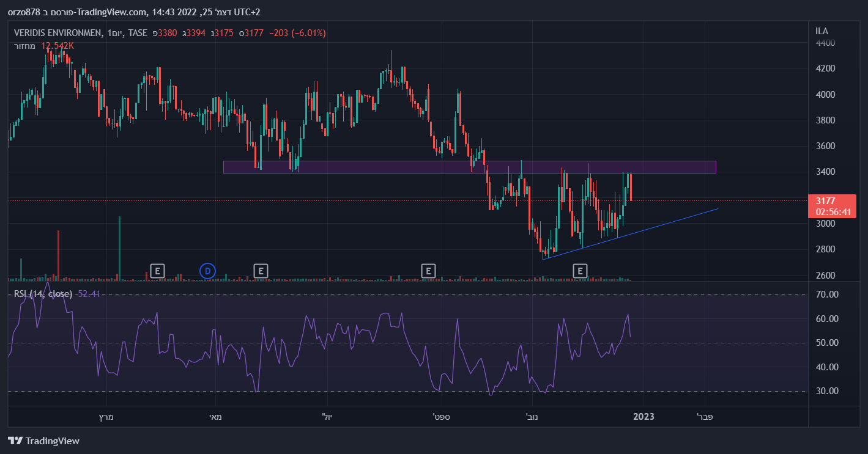Click the orzo878 author name in header
Screen dimensions: 868x454
click(23, 12)
